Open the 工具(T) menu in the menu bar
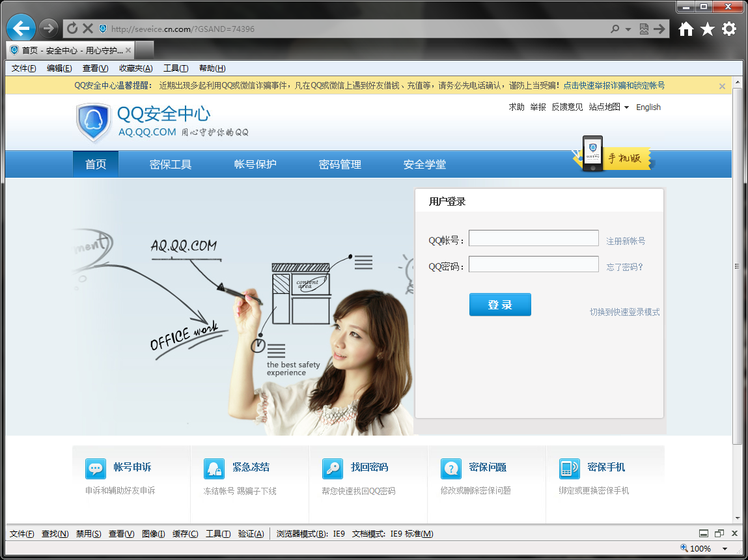This screenshot has height=560, width=748. (x=176, y=68)
